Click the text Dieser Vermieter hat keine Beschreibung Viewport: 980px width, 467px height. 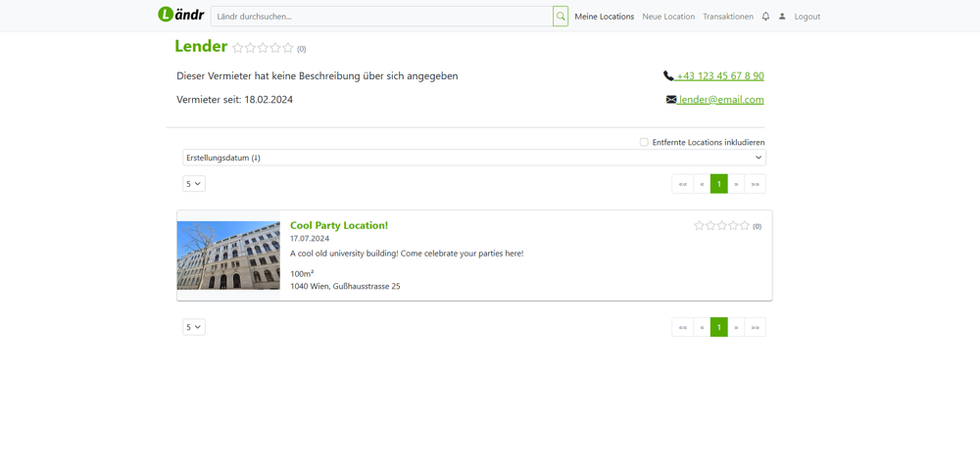click(317, 76)
